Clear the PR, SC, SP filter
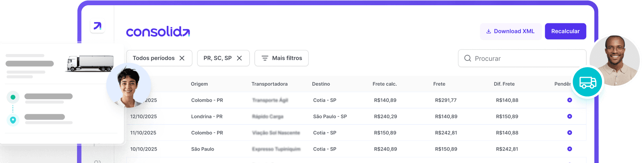Screen dimensions: 644x163 pos(239,58)
